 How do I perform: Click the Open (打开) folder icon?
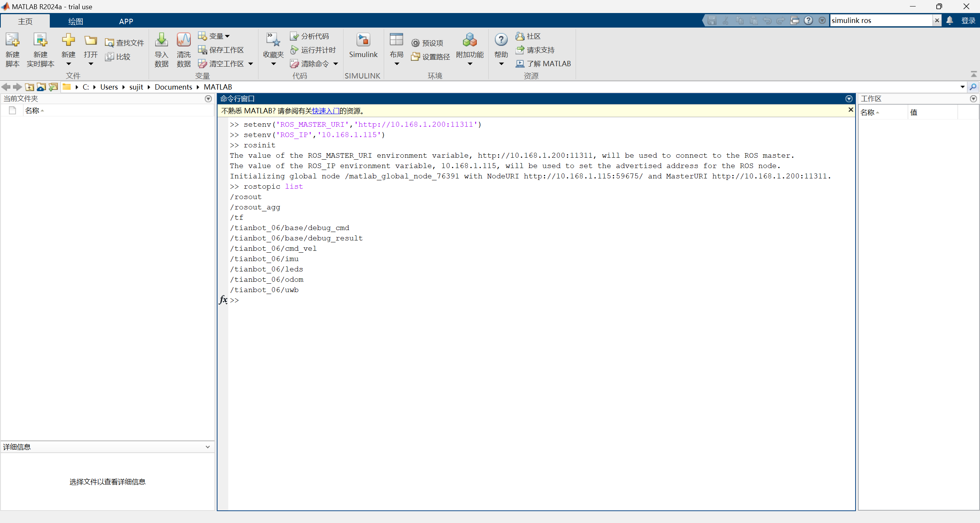coord(91,40)
